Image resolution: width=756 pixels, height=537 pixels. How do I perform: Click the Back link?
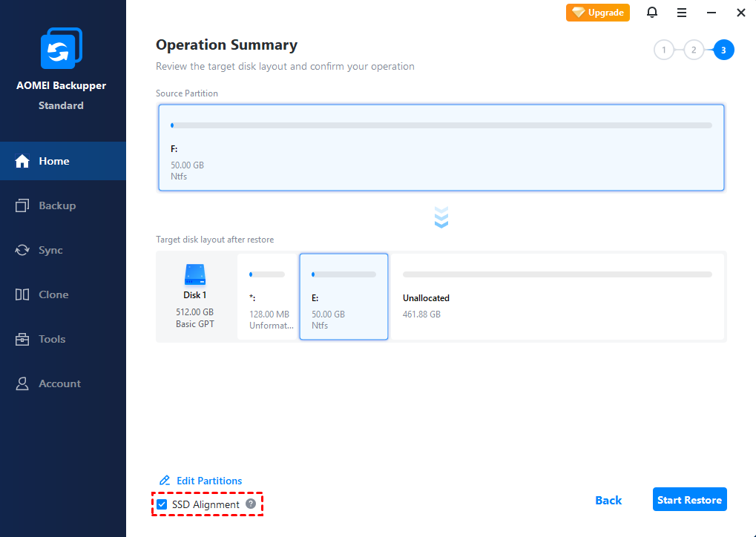(608, 500)
